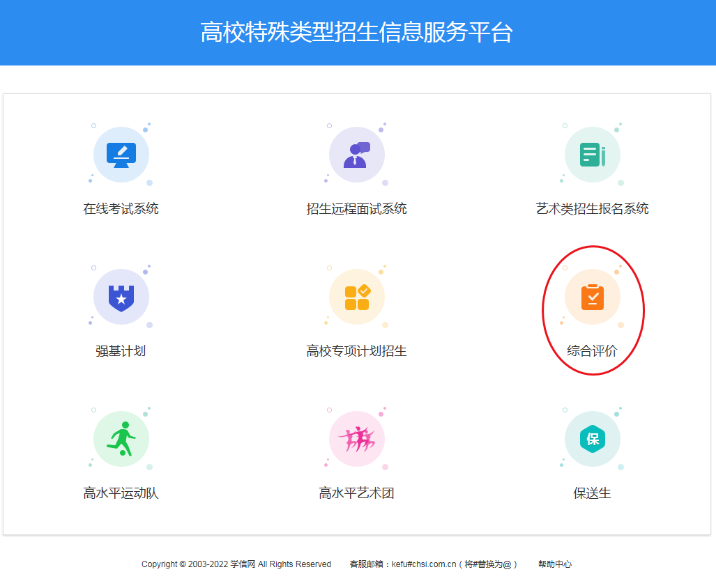Click the teal 保 hexagon icon

pos(592,439)
